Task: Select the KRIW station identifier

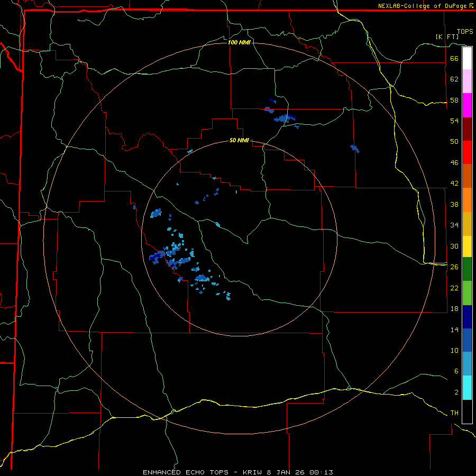Action: point(253,472)
